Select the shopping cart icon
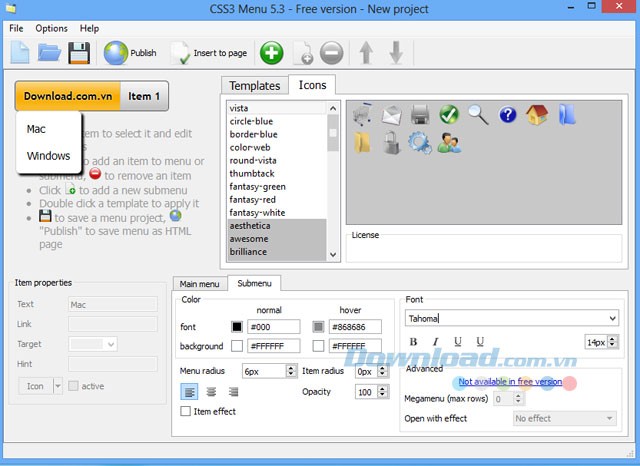 tap(362, 114)
